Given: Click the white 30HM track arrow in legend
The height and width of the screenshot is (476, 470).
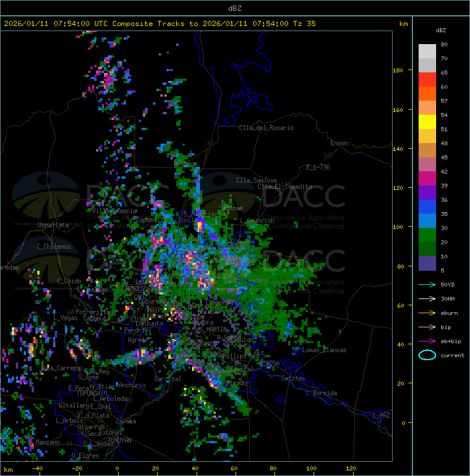Looking at the screenshot, I should click(427, 298).
